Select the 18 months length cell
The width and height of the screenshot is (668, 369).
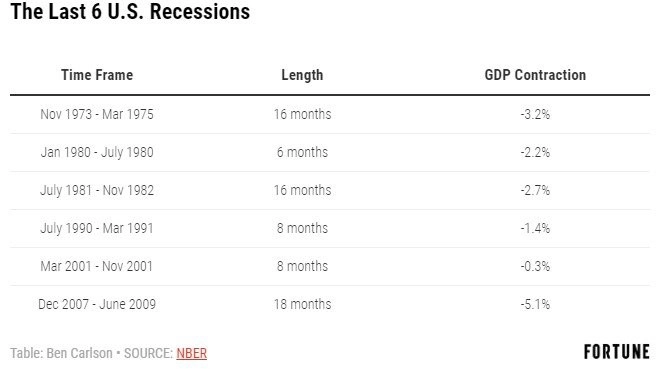302,304
